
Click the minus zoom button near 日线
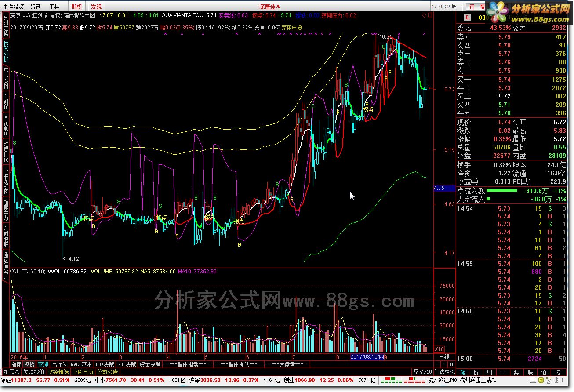click(444, 364)
